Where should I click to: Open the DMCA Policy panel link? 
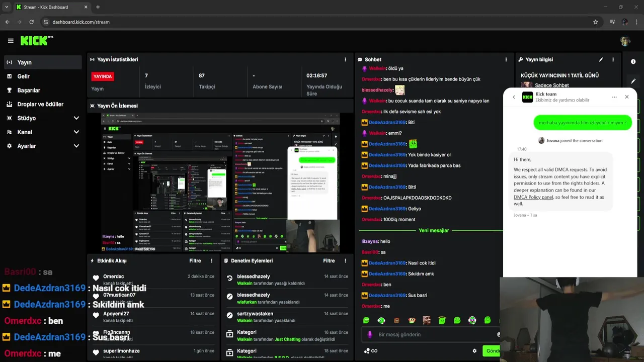(x=533, y=197)
